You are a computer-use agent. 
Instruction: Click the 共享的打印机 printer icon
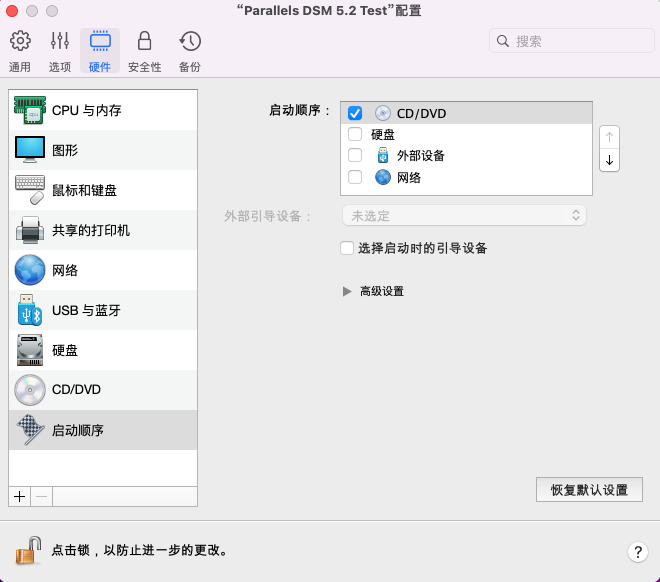[29, 230]
